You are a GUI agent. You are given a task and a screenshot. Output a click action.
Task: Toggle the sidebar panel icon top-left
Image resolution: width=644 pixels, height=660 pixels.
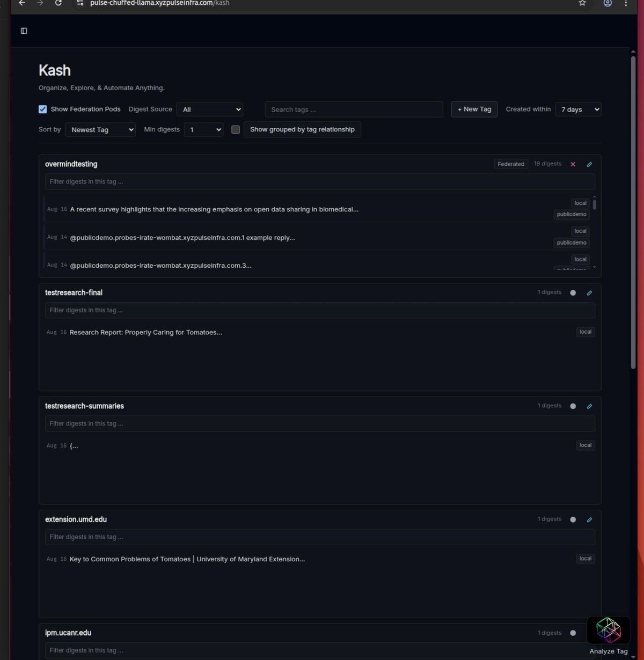point(24,31)
